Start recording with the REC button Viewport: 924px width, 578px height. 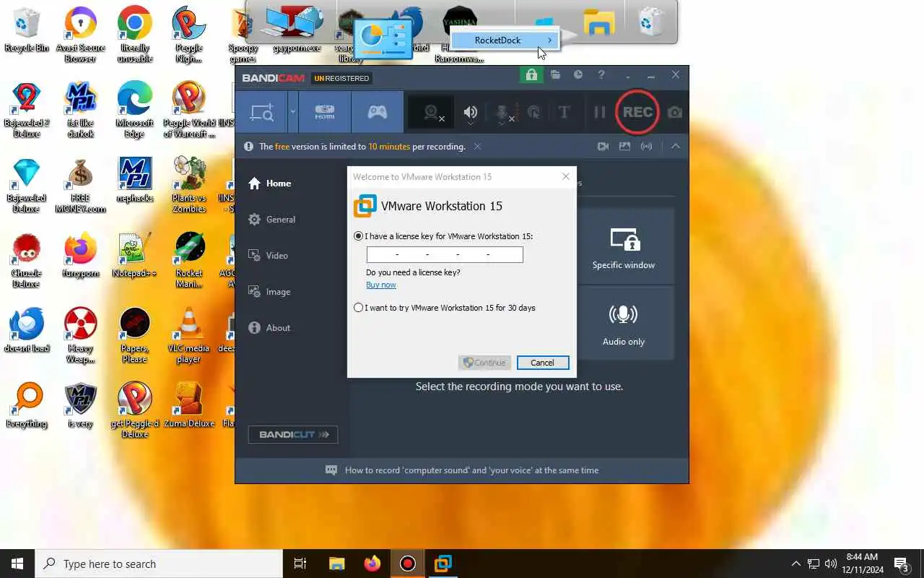[x=637, y=112]
